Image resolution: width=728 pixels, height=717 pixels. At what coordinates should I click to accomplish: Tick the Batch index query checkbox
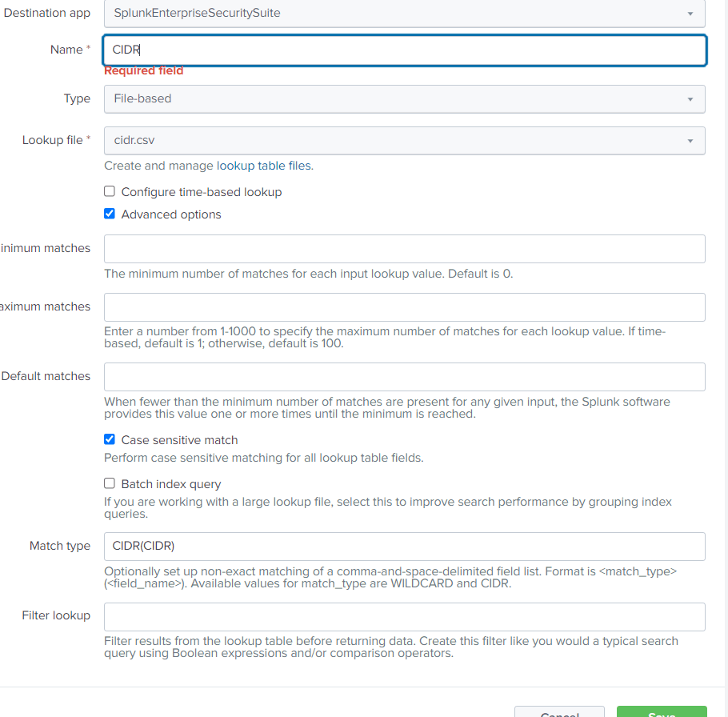(110, 484)
